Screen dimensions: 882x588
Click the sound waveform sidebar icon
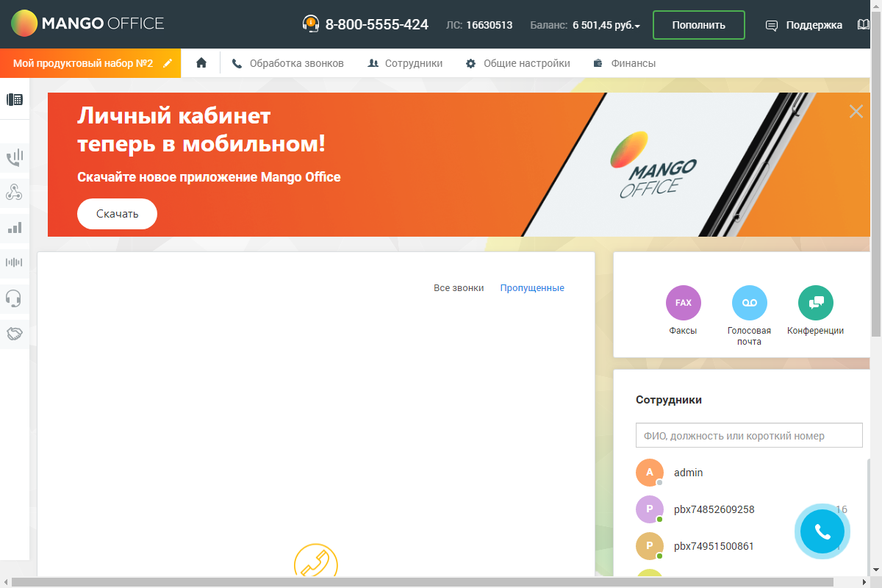[15, 262]
